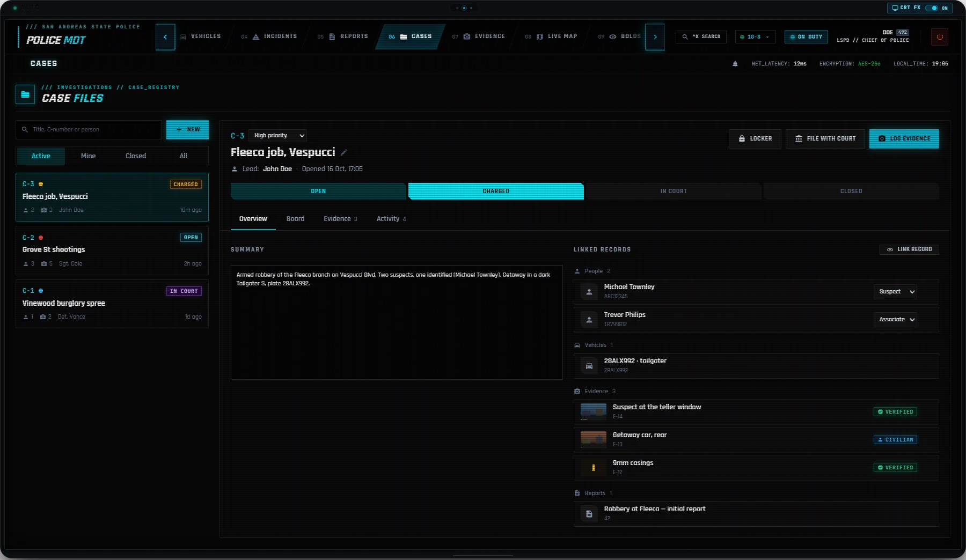Switch to the Activity tab
966x560 pixels.
[x=391, y=219]
